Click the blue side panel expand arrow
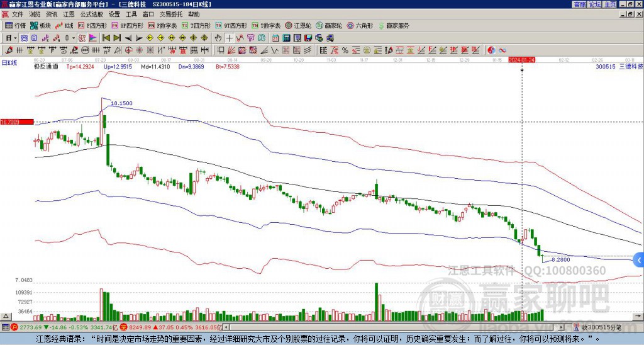 coord(639,260)
